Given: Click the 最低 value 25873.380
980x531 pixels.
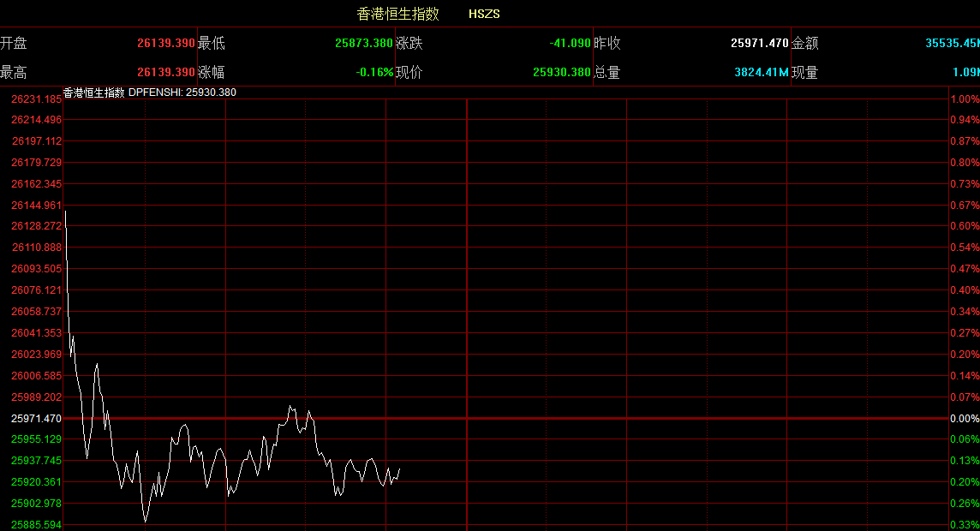Looking at the screenshot, I should [x=363, y=43].
